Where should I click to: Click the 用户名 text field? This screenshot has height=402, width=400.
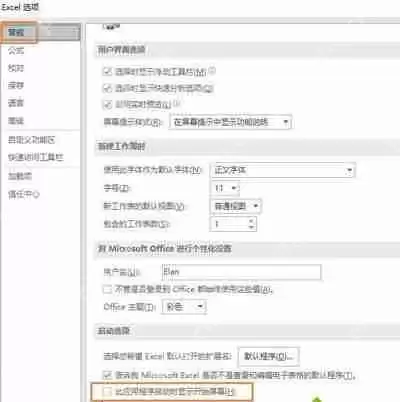[241, 272]
